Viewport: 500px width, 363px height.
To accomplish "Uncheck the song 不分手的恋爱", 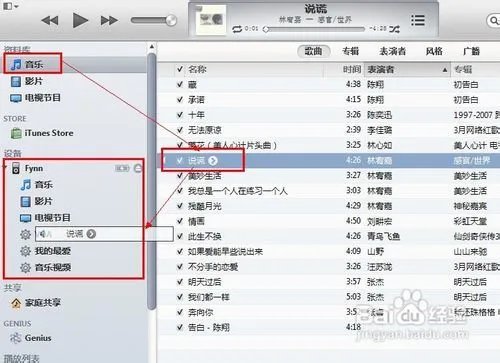I will pos(180,267).
